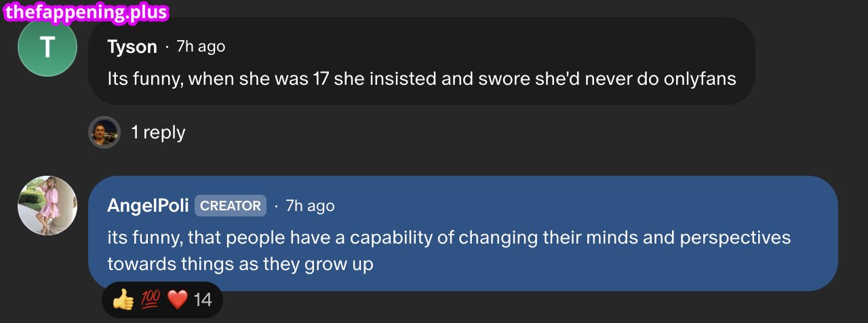This screenshot has height=323, width=868.
Task: Click the thefappening.plus watermark
Action: 85,12
